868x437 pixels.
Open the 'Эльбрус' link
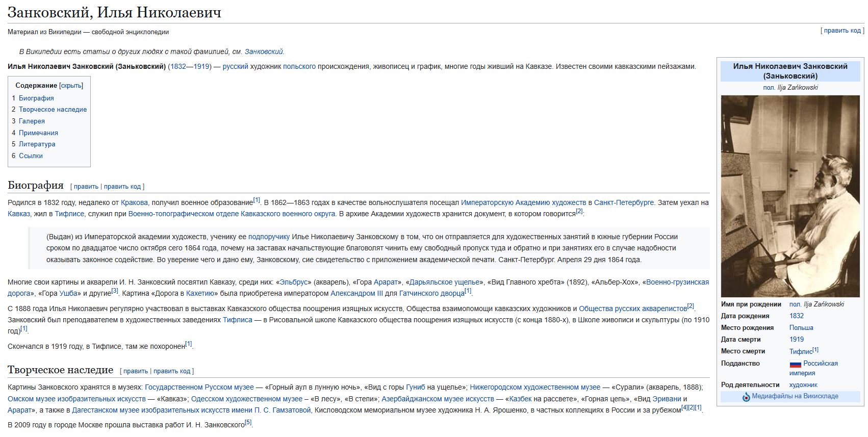point(295,282)
